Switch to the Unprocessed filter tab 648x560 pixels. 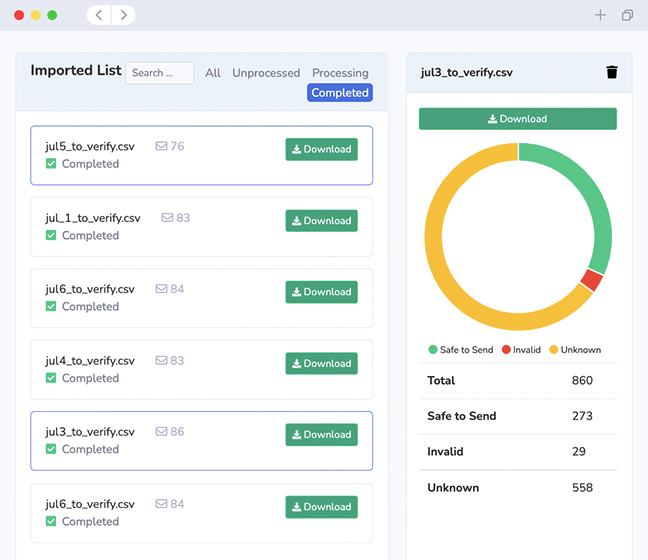coord(266,73)
